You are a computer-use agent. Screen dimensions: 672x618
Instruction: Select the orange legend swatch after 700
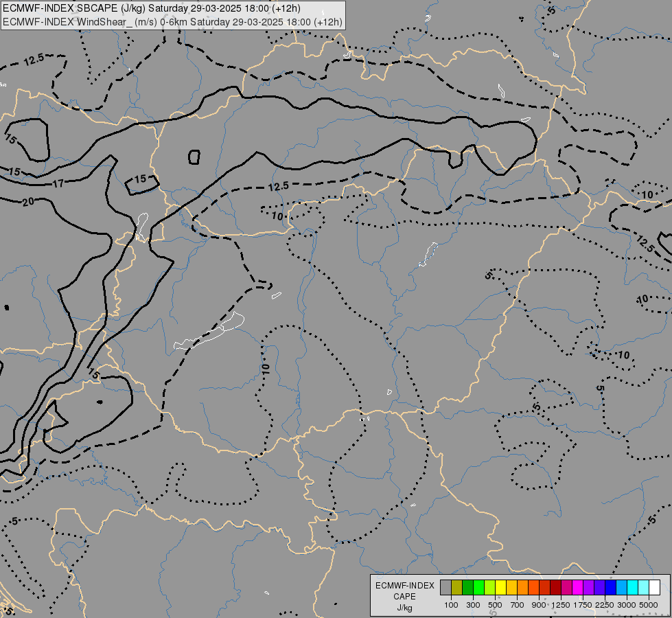[522, 587]
